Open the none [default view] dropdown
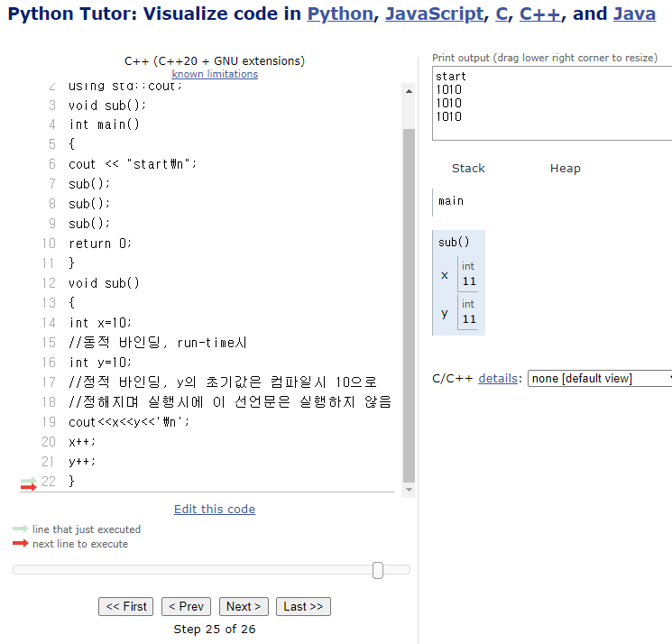Image resolution: width=672 pixels, height=644 pixels. (600, 378)
